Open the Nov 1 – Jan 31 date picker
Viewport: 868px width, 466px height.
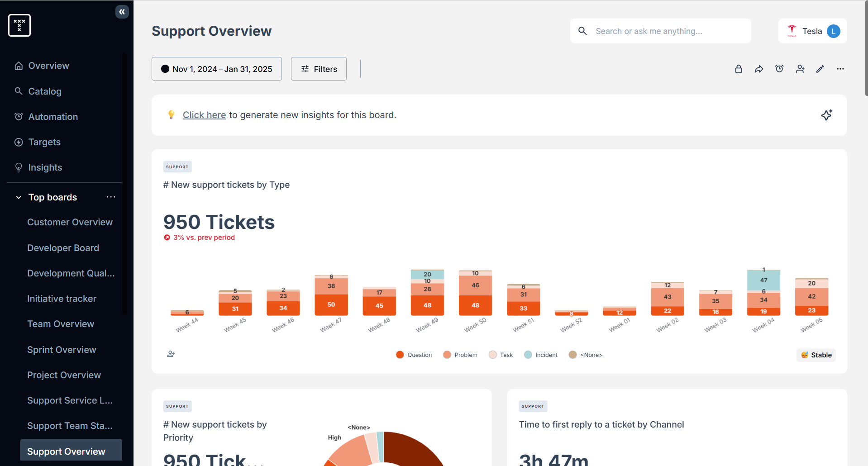click(217, 69)
